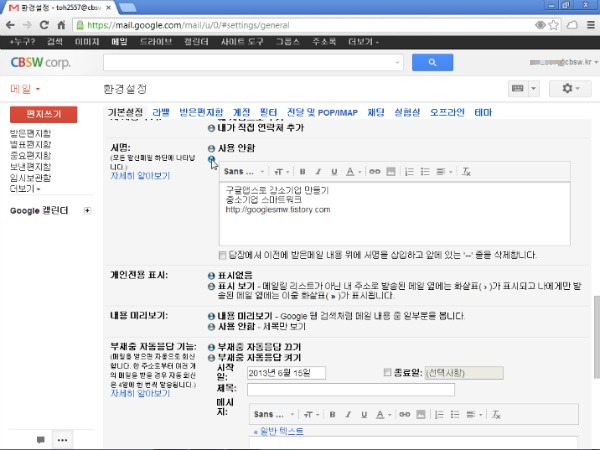This screenshot has width=600, height=450.
Task: Open the '테마' settings tab
Action: click(x=483, y=112)
